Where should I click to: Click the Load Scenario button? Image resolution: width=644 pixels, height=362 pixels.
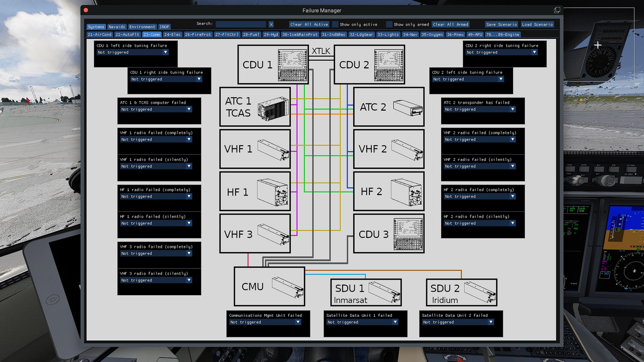point(537,24)
